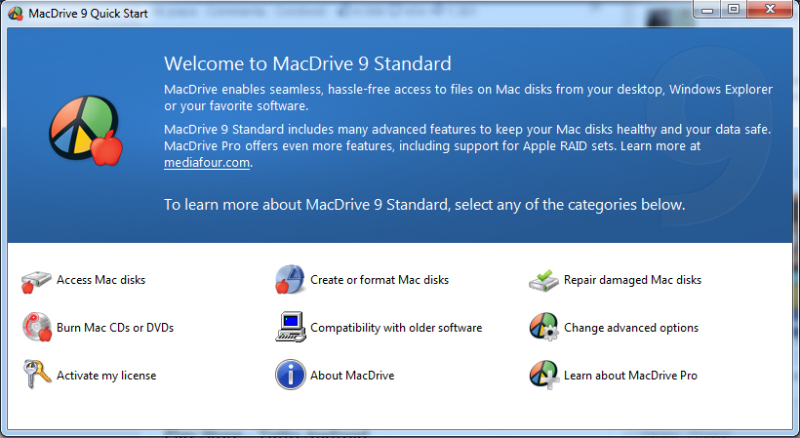Open the "Access Mac disks" text link
The image size is (800, 438).
pyautogui.click(x=101, y=280)
